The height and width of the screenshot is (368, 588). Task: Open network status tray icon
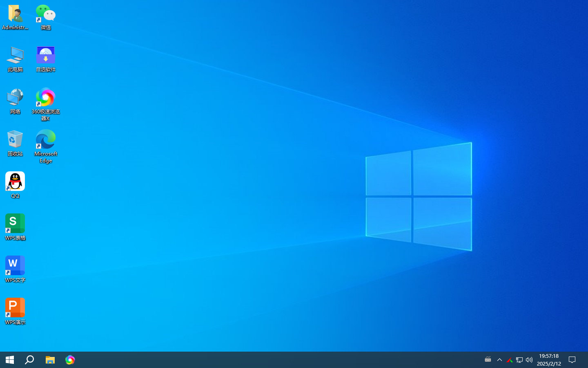point(519,360)
